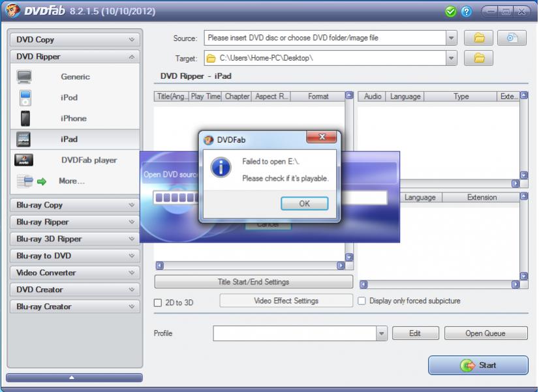The height and width of the screenshot is (392, 539).
Task: Sort by the Format column header
Action: pos(318,97)
